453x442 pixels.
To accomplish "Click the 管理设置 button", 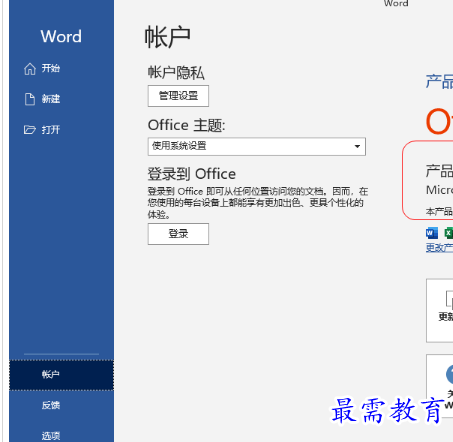I will pyautogui.click(x=178, y=96).
